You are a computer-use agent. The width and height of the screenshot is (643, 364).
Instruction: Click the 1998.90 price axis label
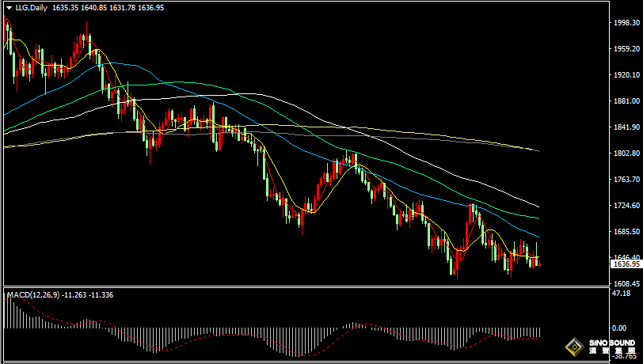626,23
